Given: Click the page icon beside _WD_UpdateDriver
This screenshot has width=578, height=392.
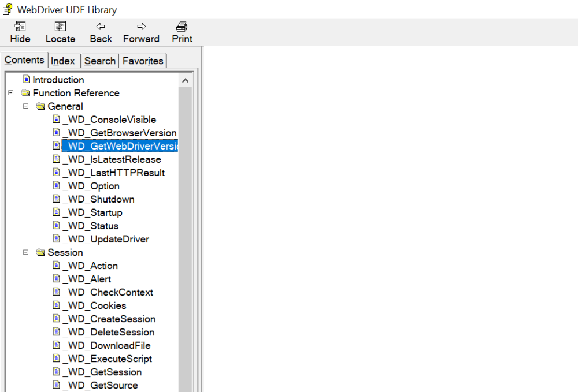Looking at the screenshot, I should point(57,238).
